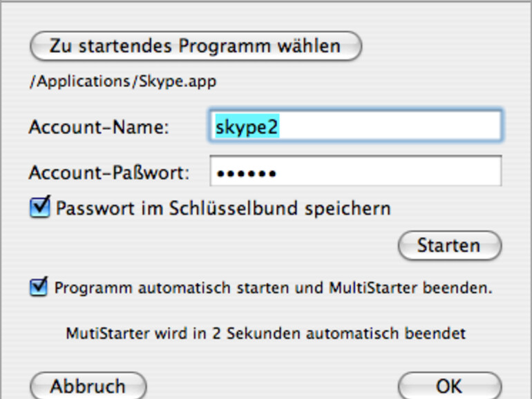Click the "Passwort im Schlüsselbund speichern" label text
This screenshot has height=399, width=532.
[x=223, y=208]
